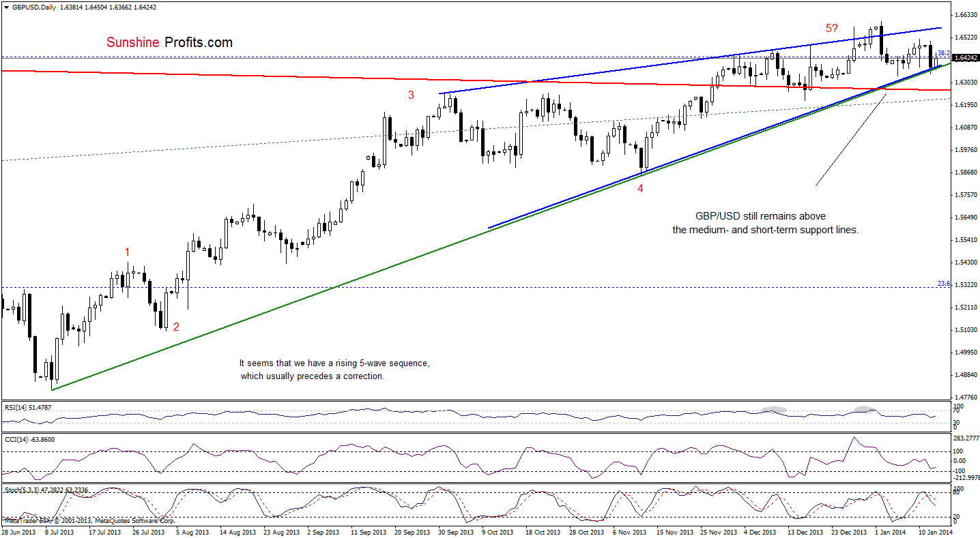Click price axis value 1.65220
Image resolution: width=980 pixels, height=538 pixels.
964,37
